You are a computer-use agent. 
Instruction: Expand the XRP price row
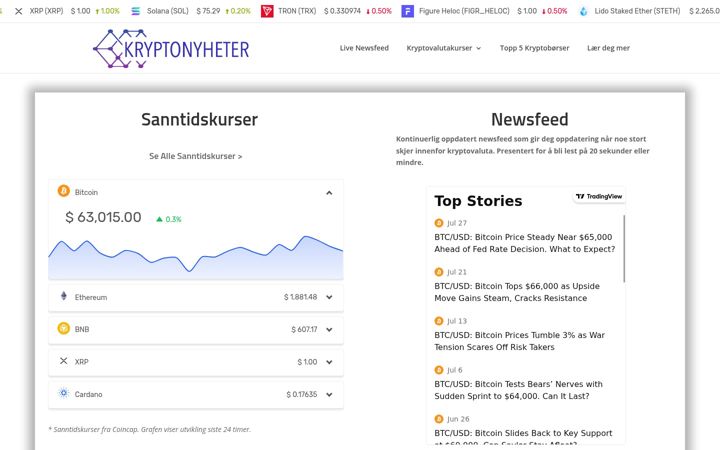tap(329, 362)
